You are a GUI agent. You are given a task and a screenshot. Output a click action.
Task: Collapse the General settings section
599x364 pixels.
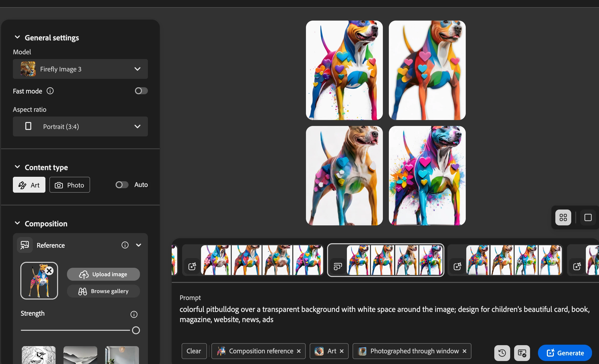pyautogui.click(x=17, y=37)
